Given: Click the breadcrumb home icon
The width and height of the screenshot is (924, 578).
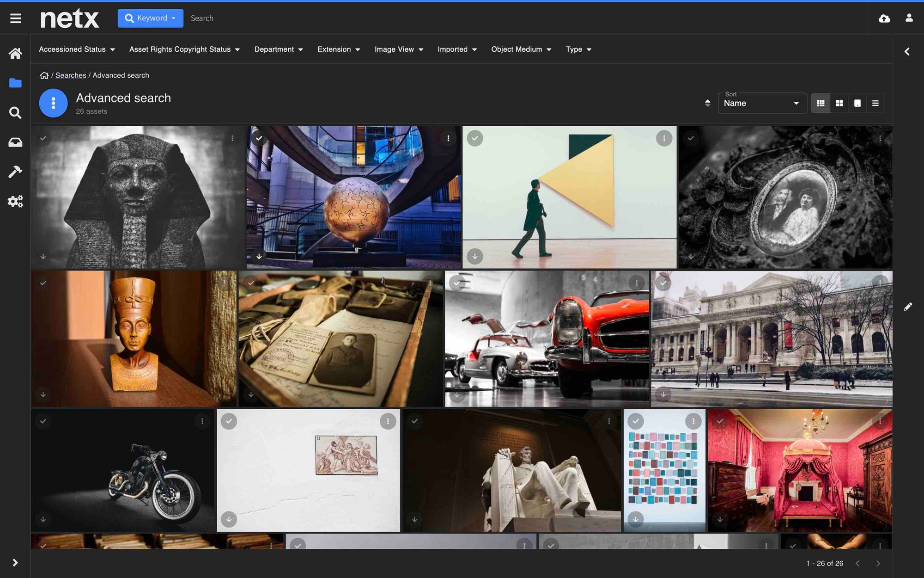Looking at the screenshot, I should point(44,75).
